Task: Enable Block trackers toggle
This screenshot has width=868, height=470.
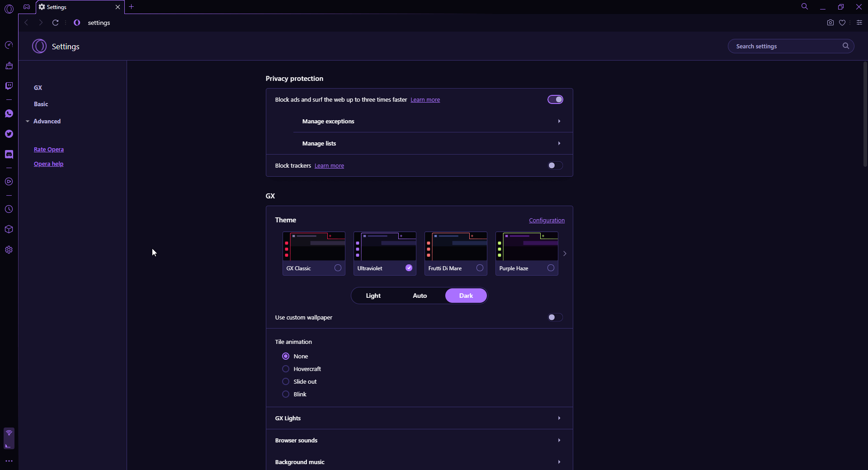Action: 555,165
